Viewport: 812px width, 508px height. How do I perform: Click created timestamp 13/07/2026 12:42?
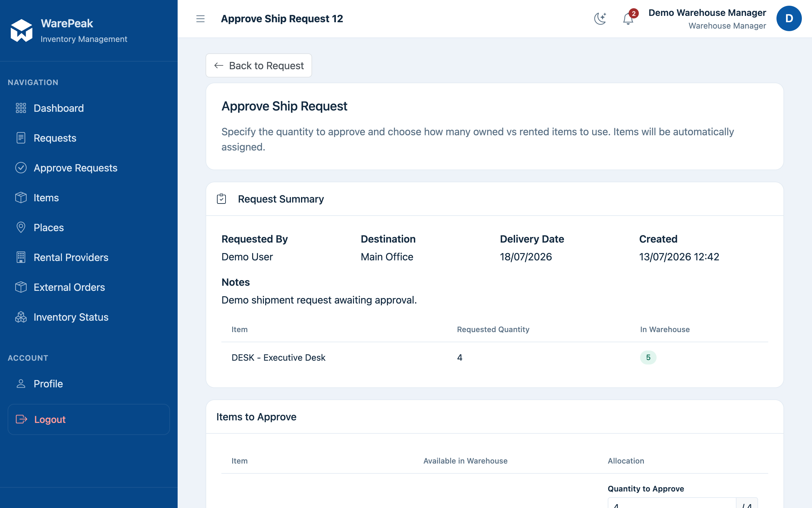[679, 257]
